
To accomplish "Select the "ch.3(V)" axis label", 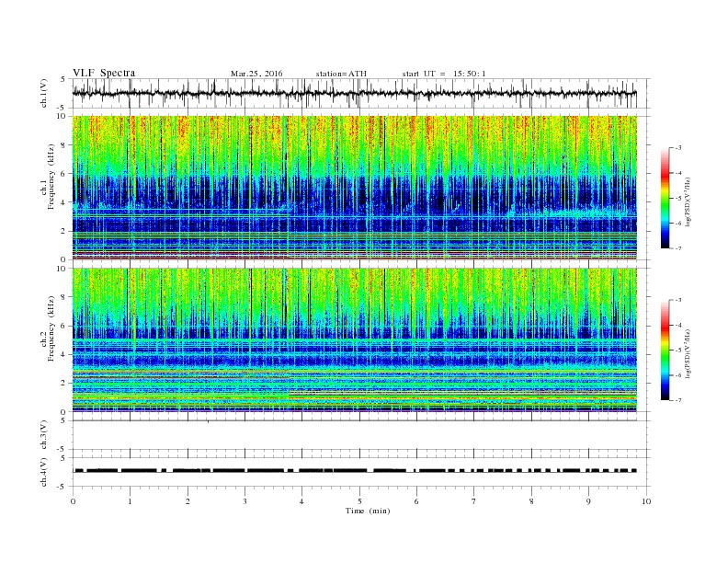I will click(44, 435).
